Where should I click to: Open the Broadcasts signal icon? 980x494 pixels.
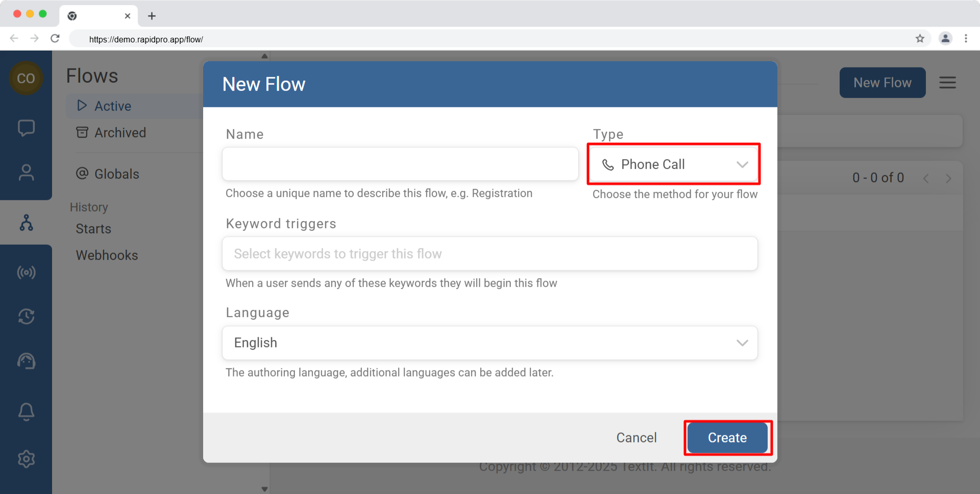click(x=26, y=272)
